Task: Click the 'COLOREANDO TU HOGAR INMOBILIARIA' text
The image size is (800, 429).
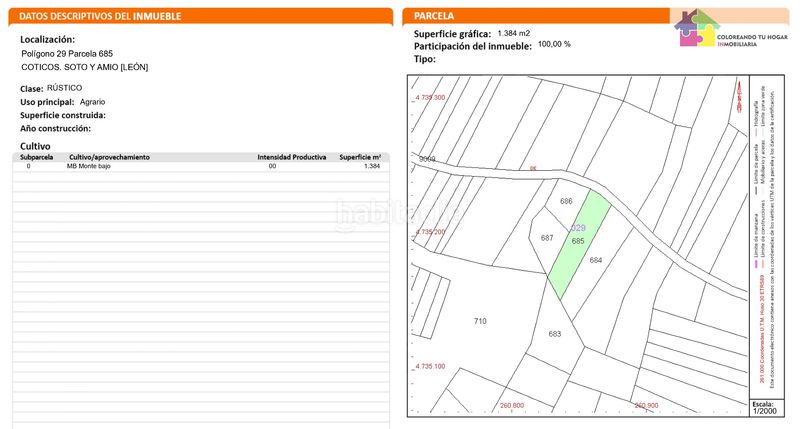Action: [x=752, y=41]
